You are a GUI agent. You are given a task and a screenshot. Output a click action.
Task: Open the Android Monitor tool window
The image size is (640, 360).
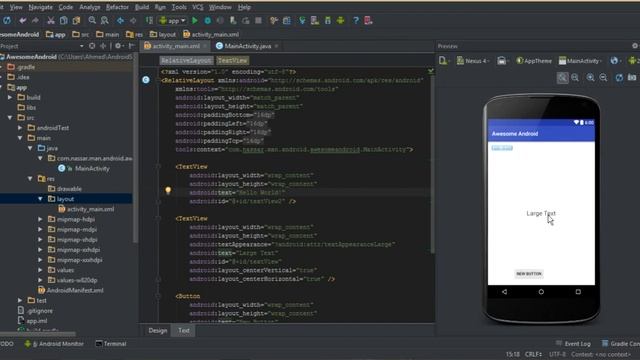(55, 344)
